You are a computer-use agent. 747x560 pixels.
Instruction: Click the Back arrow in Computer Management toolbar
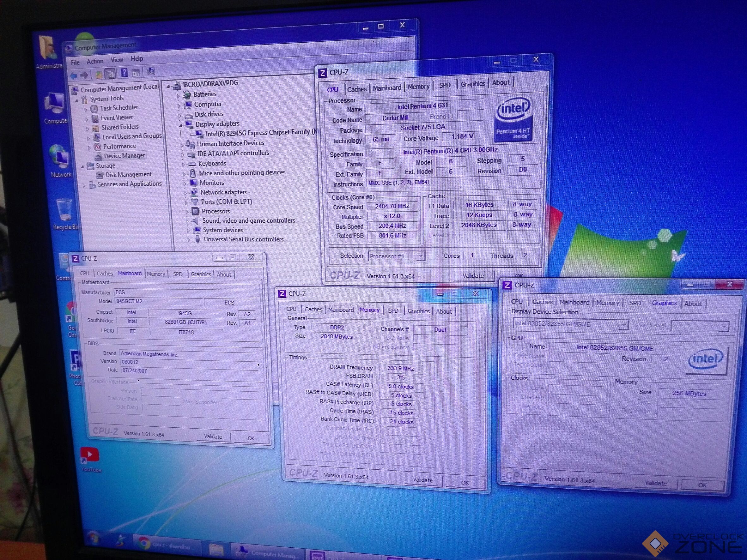(x=73, y=75)
